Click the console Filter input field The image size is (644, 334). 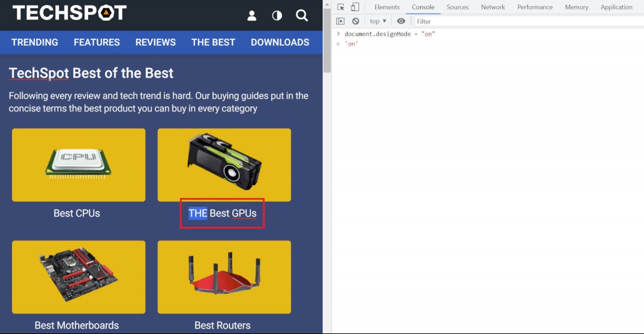pyautogui.click(x=528, y=21)
